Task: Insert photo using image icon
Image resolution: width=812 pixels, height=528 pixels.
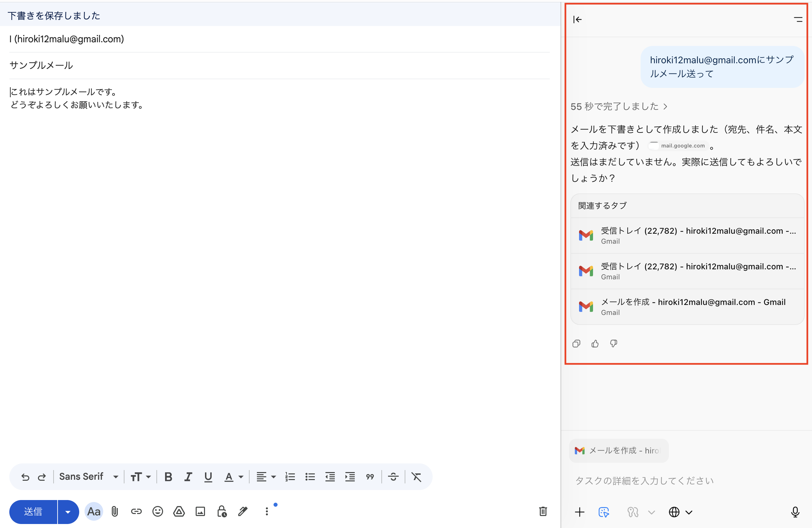Action: click(x=200, y=511)
